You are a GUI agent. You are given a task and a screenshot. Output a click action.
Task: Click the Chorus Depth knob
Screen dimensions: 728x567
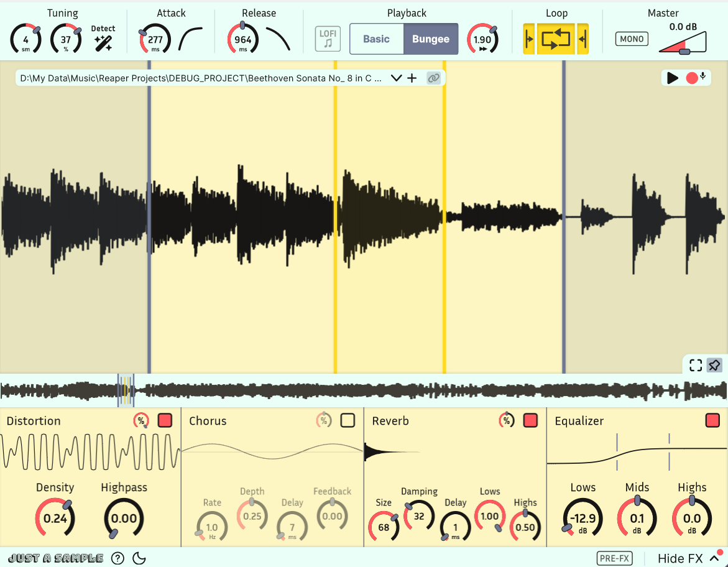point(252,516)
